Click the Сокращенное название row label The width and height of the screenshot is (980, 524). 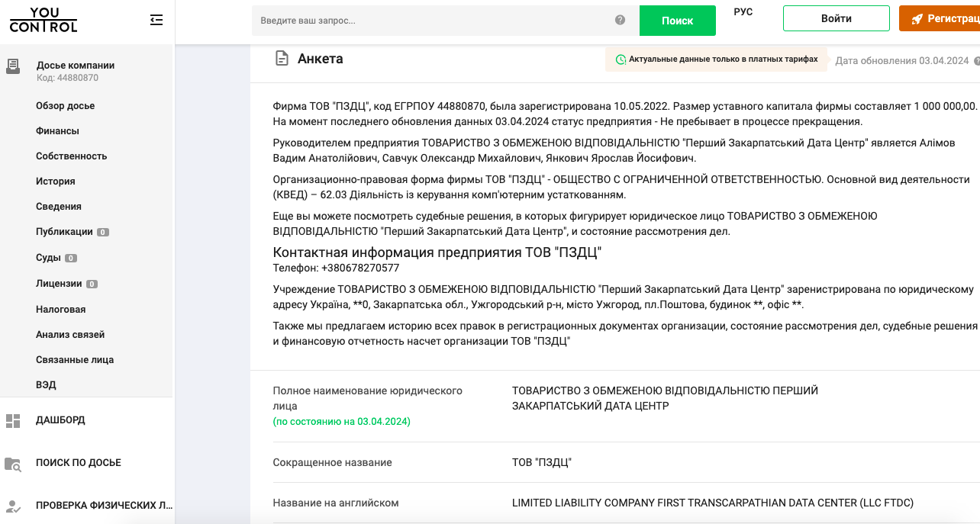(333, 463)
